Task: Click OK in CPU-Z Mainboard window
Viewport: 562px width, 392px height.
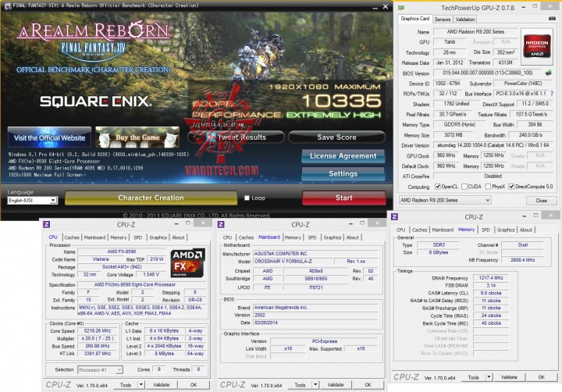Action: pos(368,385)
